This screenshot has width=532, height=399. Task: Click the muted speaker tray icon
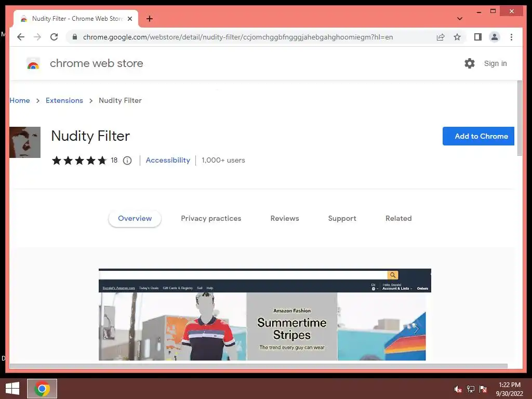coord(458,389)
